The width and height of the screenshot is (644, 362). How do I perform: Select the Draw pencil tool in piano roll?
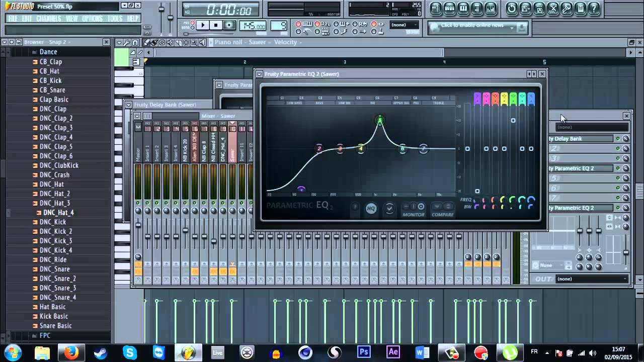coord(146,42)
